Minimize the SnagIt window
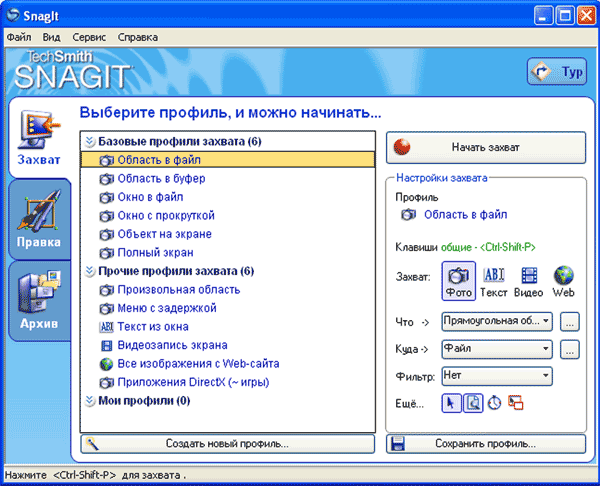 (x=543, y=16)
